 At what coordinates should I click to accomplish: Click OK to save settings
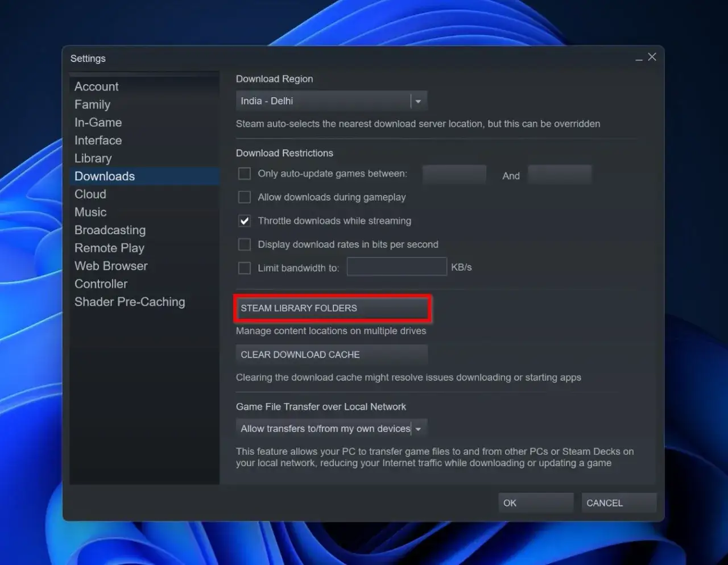pyautogui.click(x=535, y=502)
